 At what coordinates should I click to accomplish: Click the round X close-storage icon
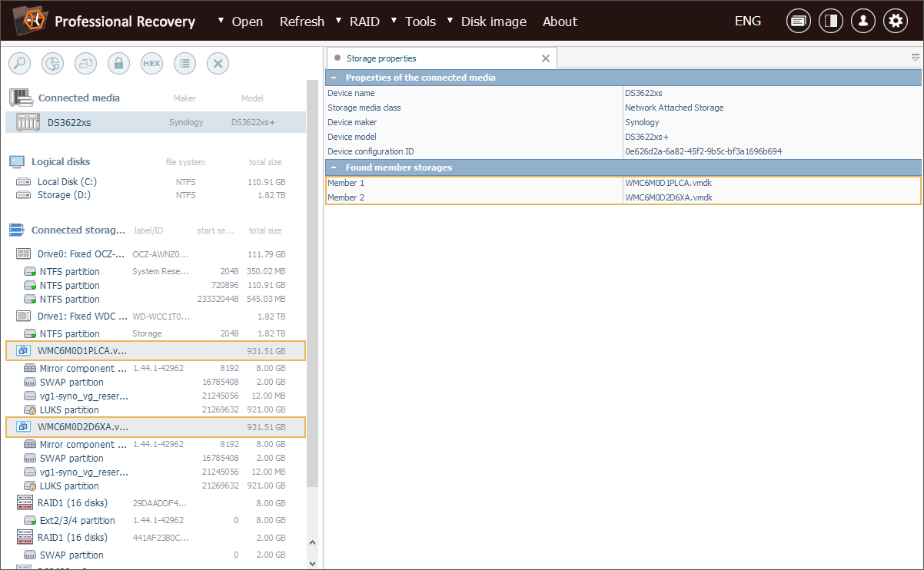218,63
